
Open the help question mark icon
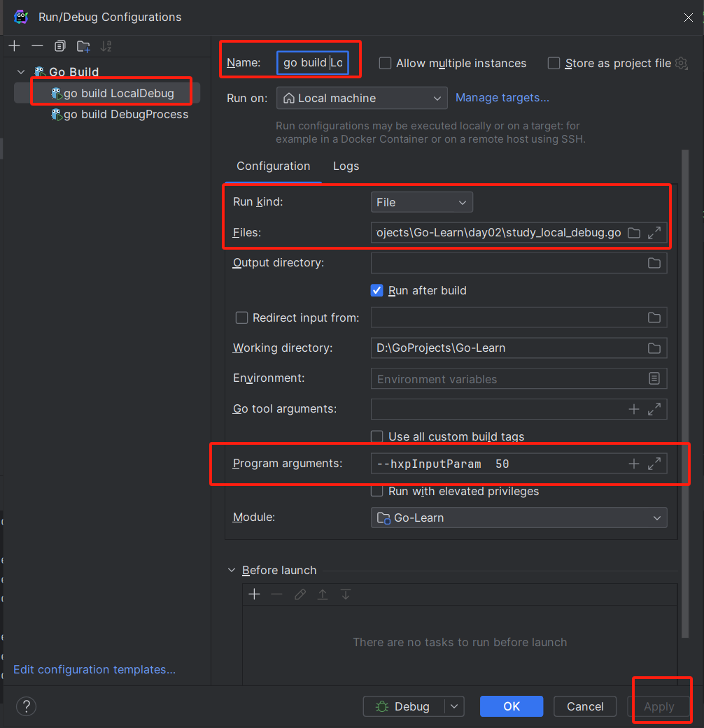[x=26, y=706]
